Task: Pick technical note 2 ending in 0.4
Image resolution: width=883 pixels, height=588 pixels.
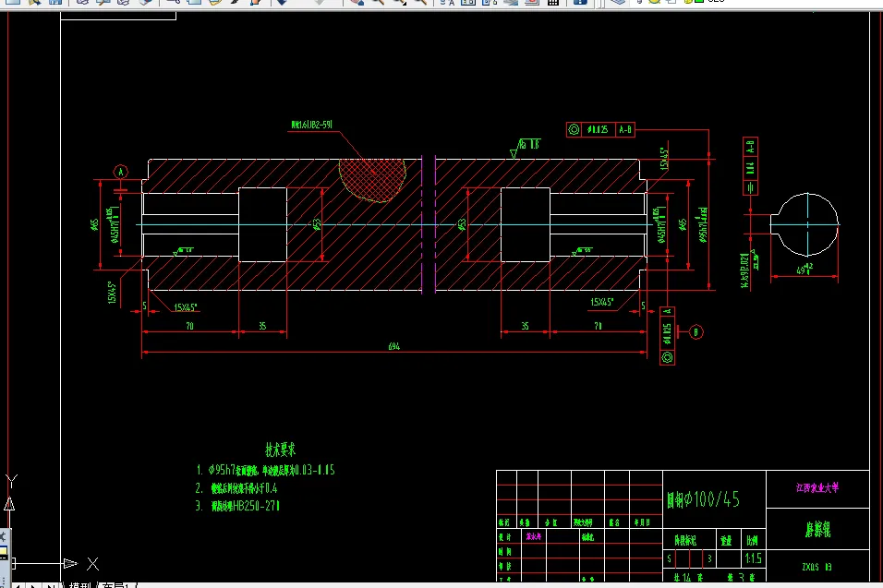Action: [236, 487]
